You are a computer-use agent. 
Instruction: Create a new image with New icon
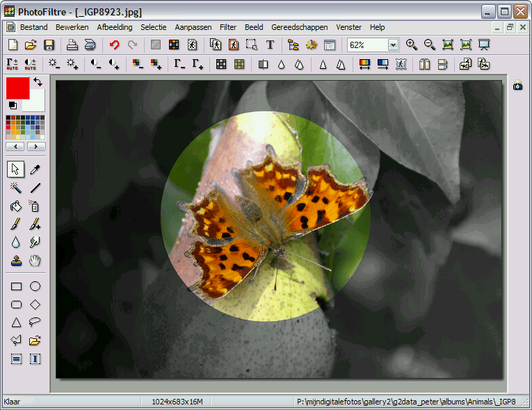13,45
